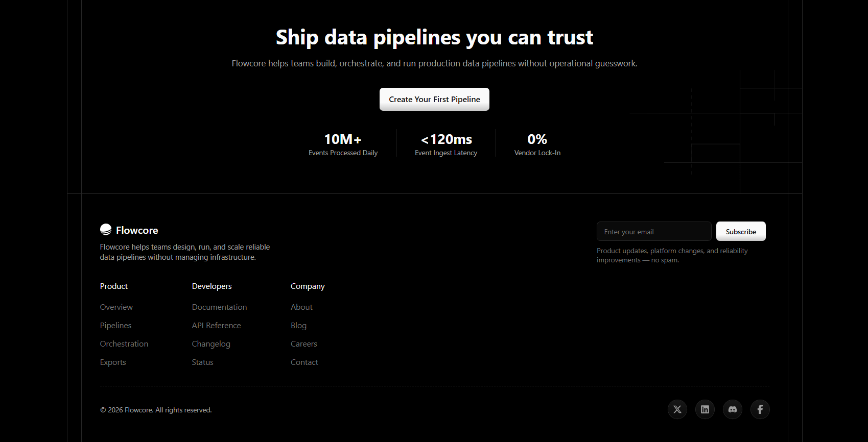Open Flowcore's LinkedIn page icon
Image resolution: width=868 pixels, height=442 pixels.
pyautogui.click(x=705, y=409)
